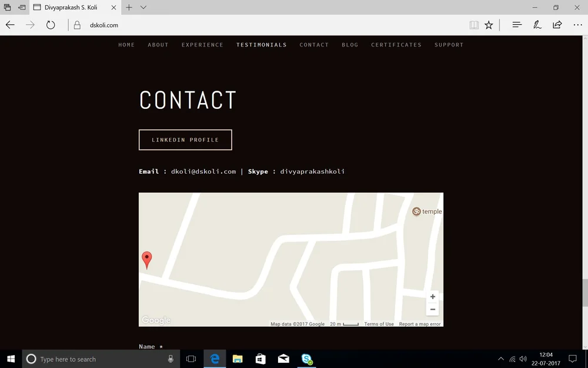Open the LINKEDIN PROFILE button
The height and width of the screenshot is (368, 588).
pyautogui.click(x=185, y=140)
